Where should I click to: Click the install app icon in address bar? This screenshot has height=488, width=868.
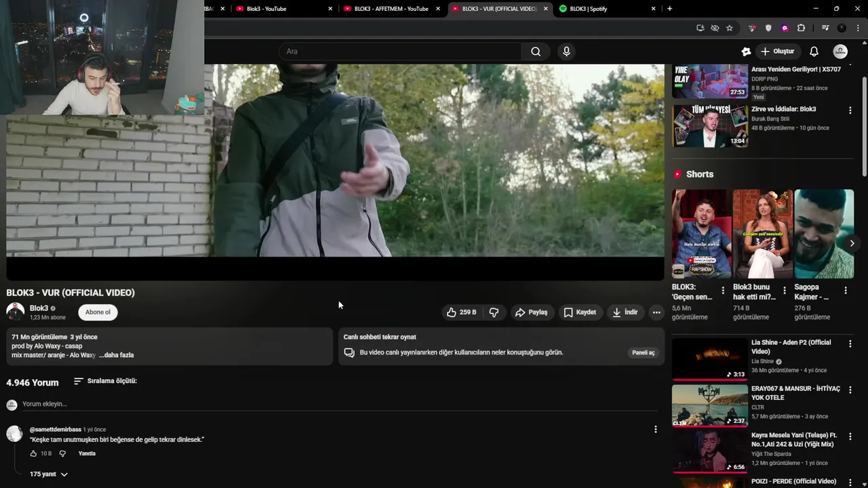[x=700, y=28]
